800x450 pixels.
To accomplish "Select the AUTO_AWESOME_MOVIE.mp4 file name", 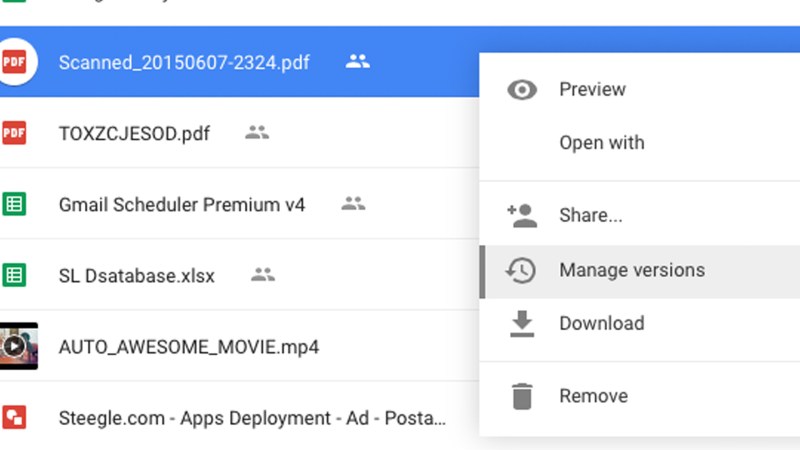I will coord(189,347).
